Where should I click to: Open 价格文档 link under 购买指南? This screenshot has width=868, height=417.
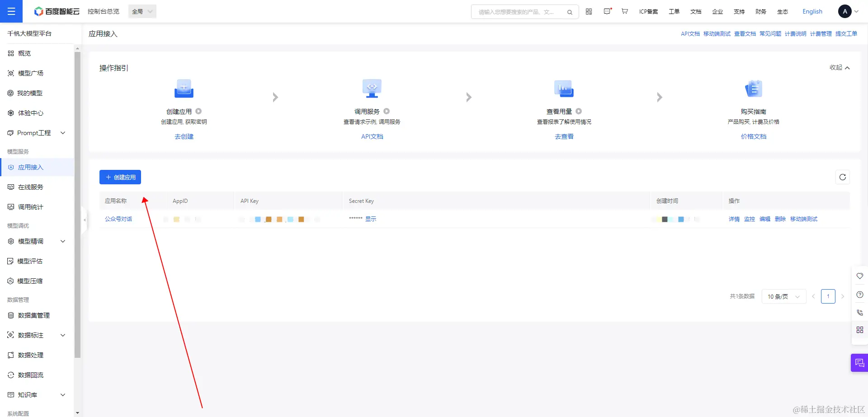(x=754, y=136)
